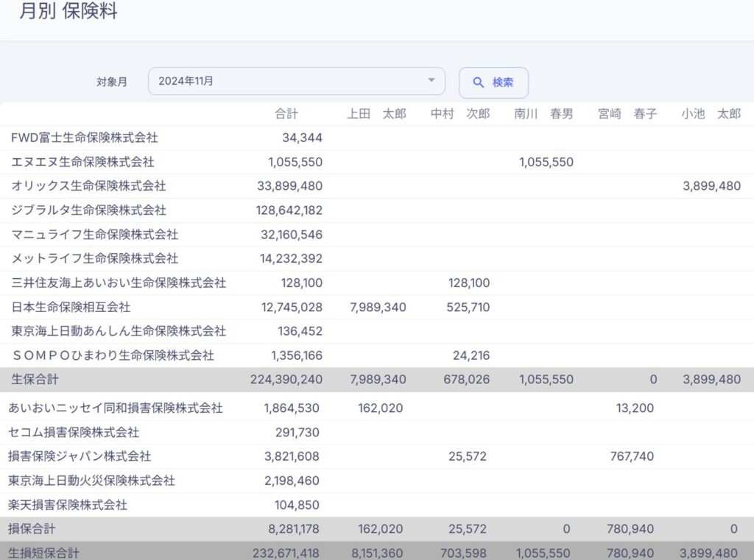Click the 月別 保険料 page title

(68, 12)
